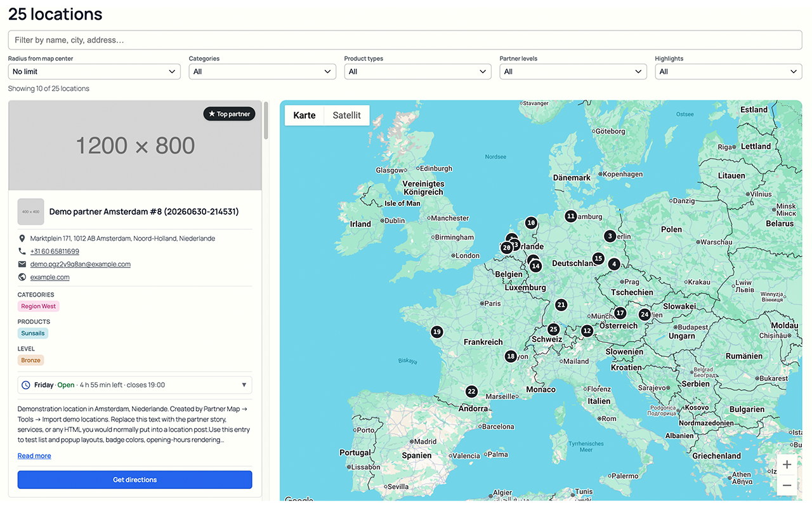Image resolution: width=812 pixels, height=508 pixels.
Task: Click map marker number 11 near Hamburg
Action: pyautogui.click(x=571, y=216)
